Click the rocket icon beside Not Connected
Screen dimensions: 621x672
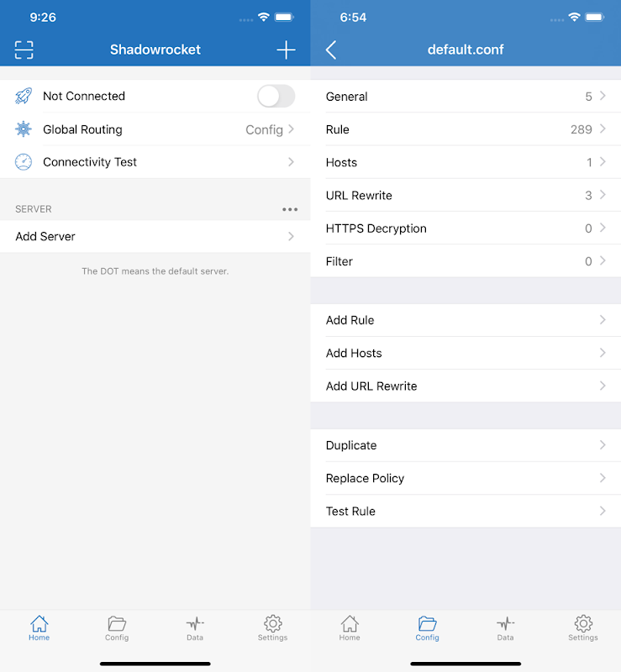click(x=24, y=96)
